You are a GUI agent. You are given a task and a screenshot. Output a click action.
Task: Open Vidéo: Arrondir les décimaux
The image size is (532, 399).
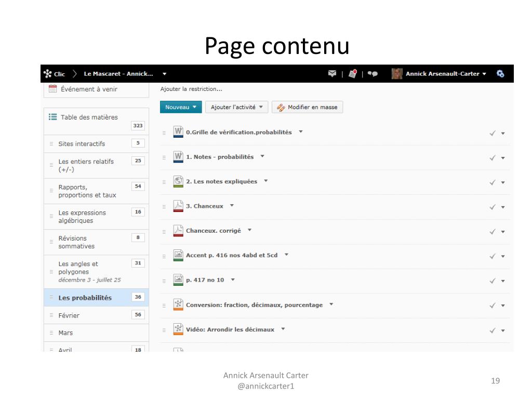click(230, 329)
